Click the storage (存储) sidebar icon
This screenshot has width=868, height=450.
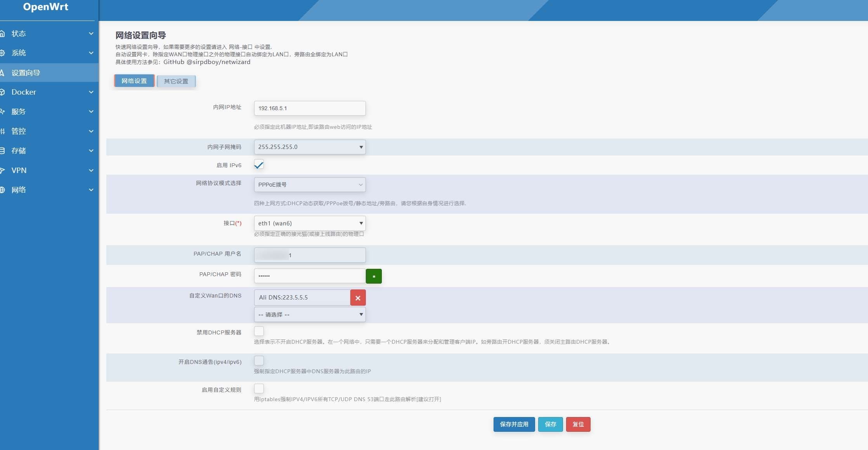point(2,151)
